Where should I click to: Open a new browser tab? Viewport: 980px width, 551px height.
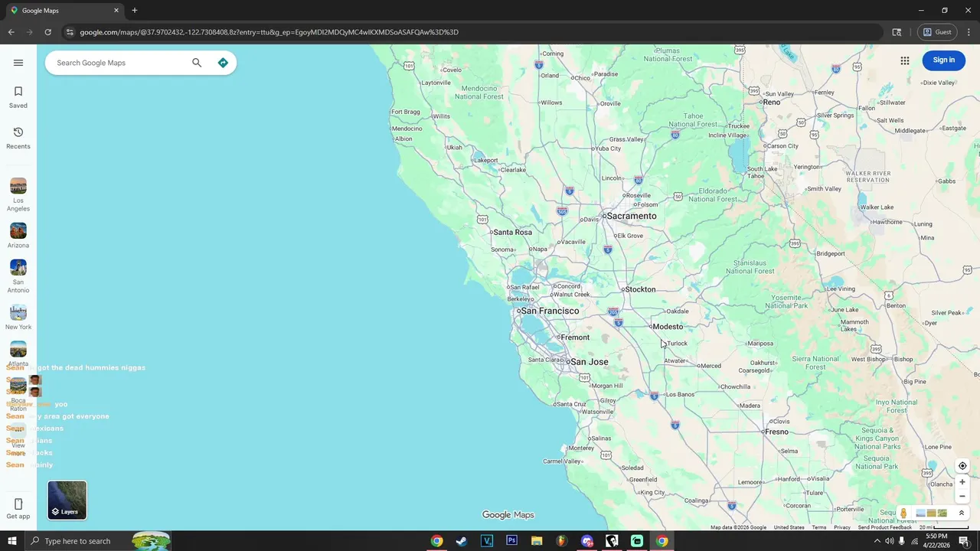pos(135,11)
